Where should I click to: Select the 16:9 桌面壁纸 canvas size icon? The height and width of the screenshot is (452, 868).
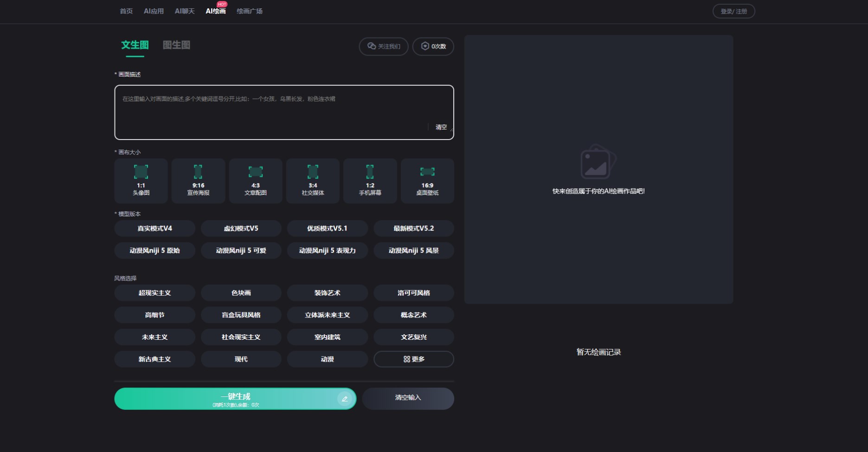tap(427, 172)
